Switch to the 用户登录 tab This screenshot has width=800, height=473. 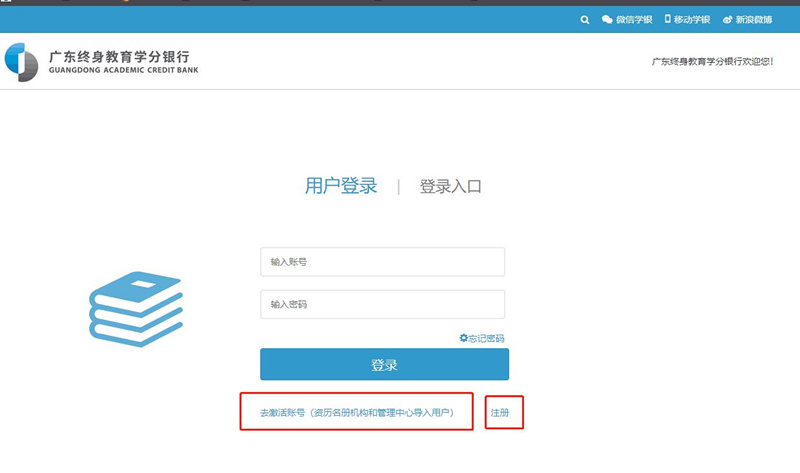point(341,186)
